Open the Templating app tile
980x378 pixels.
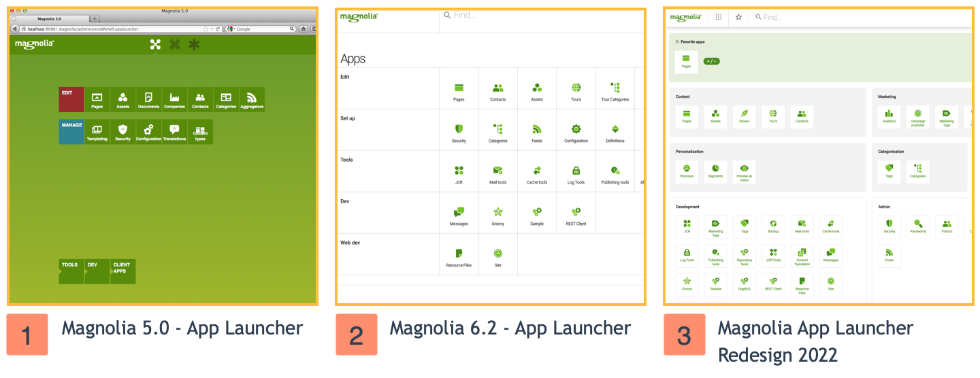pyautogui.click(x=97, y=131)
